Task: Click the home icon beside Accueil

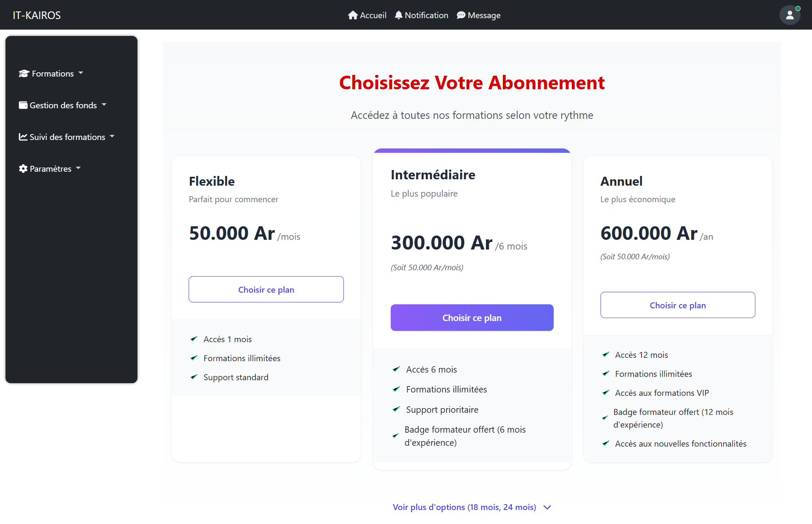Action: pyautogui.click(x=353, y=15)
